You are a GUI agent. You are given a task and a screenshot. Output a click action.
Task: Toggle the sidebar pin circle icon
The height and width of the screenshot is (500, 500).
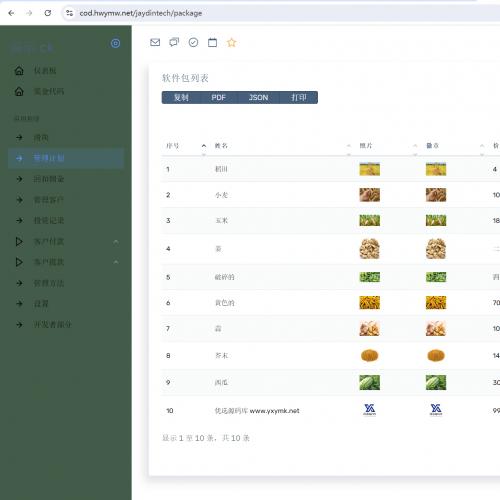tap(115, 43)
